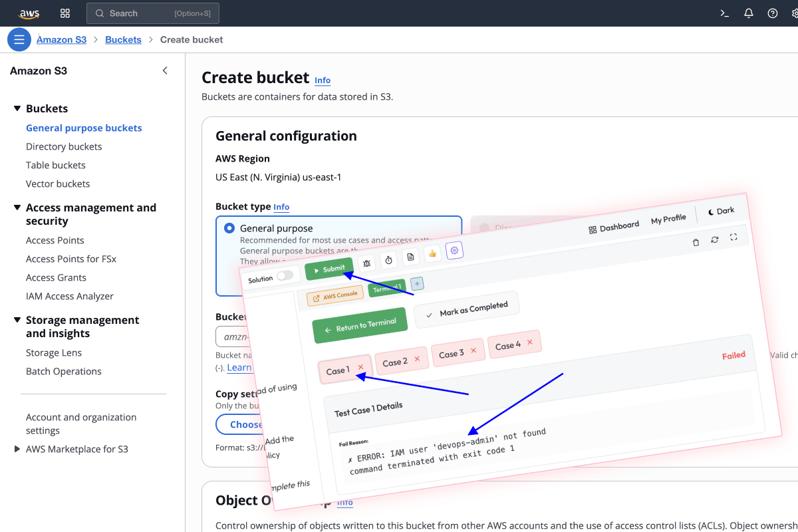This screenshot has width=798, height=532.
Task: Open Storage Lens in sidebar
Action: (x=54, y=352)
